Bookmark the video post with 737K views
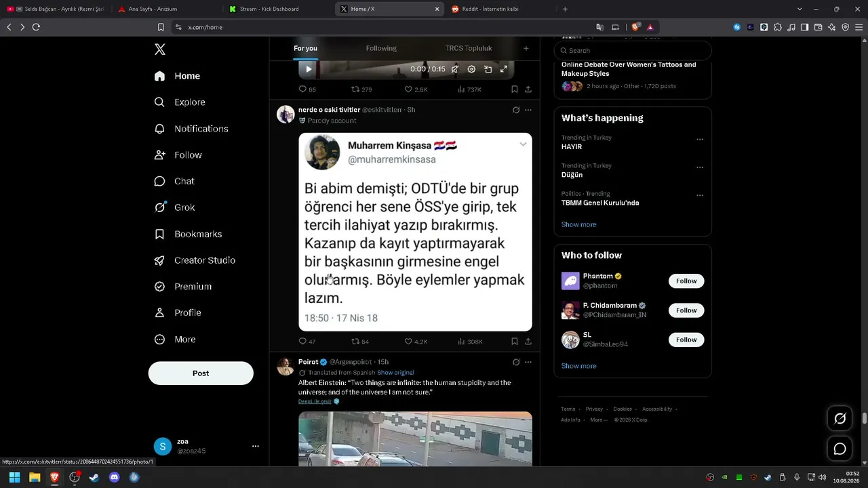 tap(515, 89)
